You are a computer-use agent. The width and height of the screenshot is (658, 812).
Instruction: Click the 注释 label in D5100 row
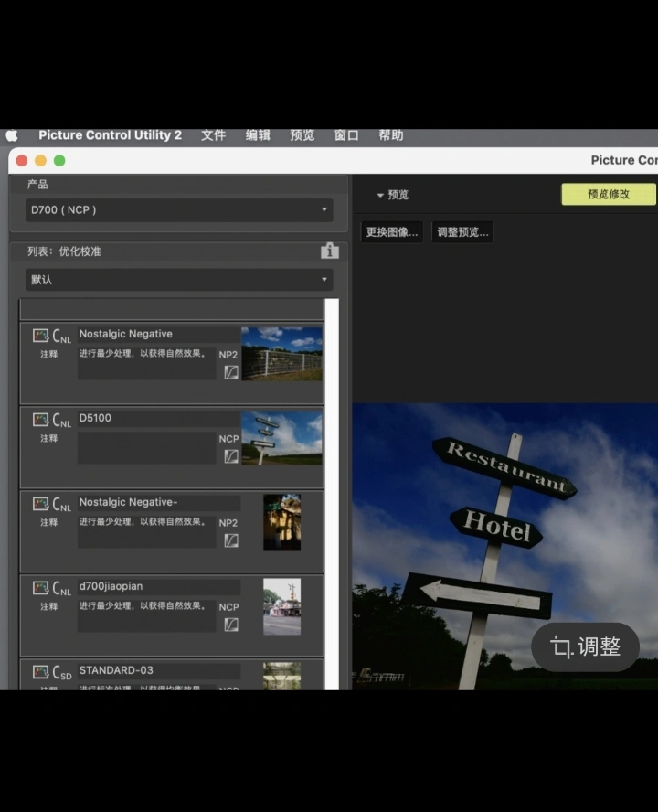(49, 438)
